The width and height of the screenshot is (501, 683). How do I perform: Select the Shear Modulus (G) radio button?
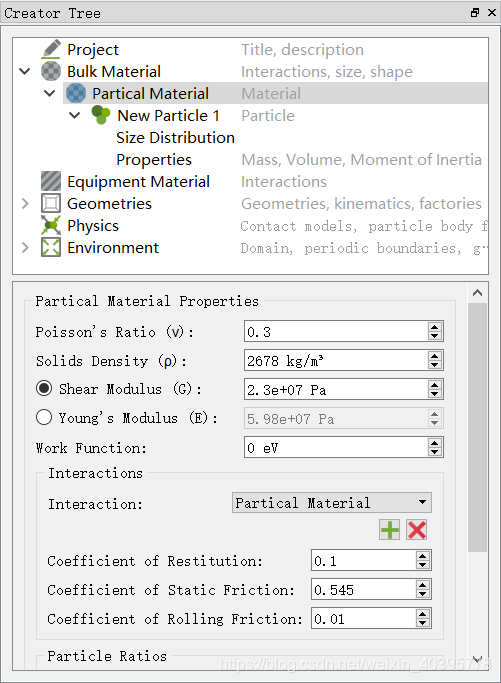[44, 388]
